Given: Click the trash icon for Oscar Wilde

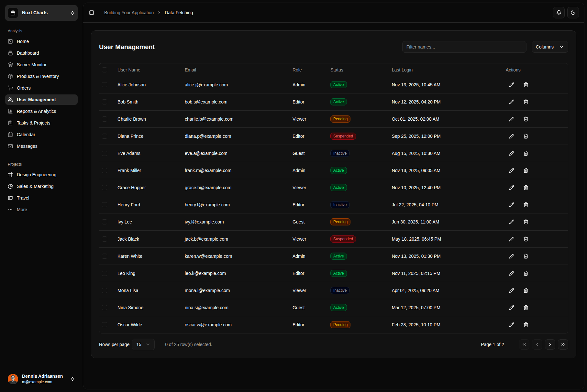Looking at the screenshot, I should click(526, 325).
